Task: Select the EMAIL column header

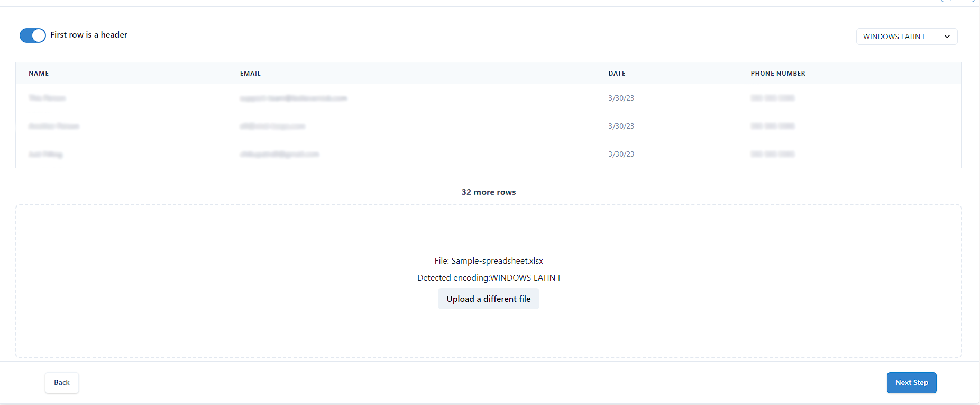Action: pyautogui.click(x=250, y=74)
